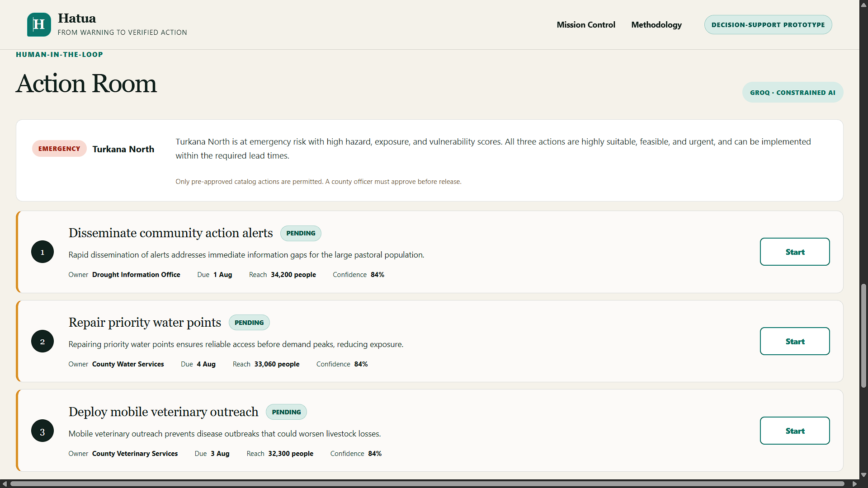This screenshot has height=488, width=868.
Task: Click owner County Veterinary Services
Action: click(x=135, y=454)
